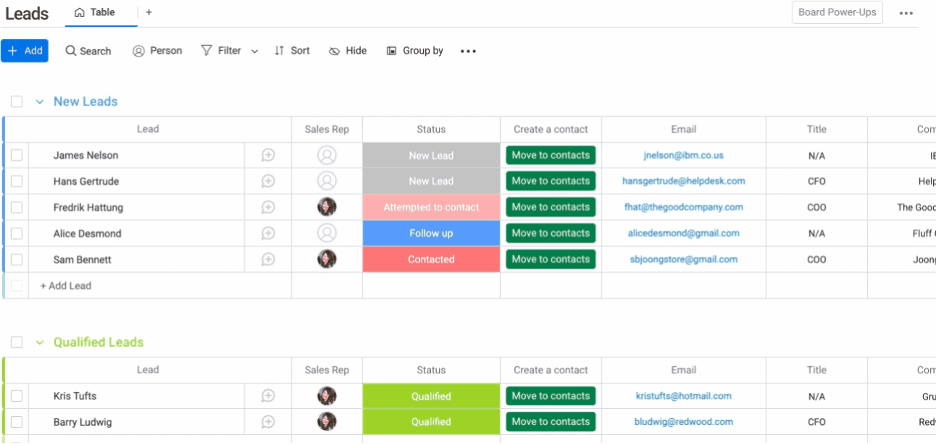Click the + Add Lead row field
Screen dimensions: 936x444
tap(66, 286)
